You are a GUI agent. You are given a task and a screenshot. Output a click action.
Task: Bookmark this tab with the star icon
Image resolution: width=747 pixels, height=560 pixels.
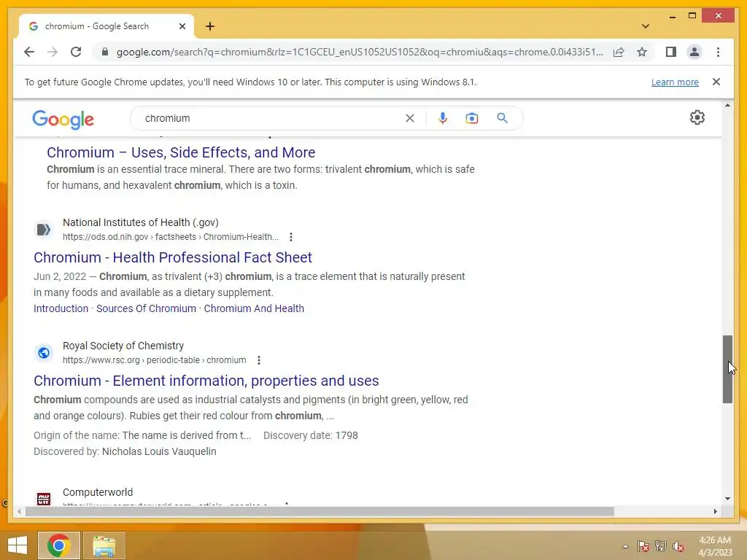(642, 52)
